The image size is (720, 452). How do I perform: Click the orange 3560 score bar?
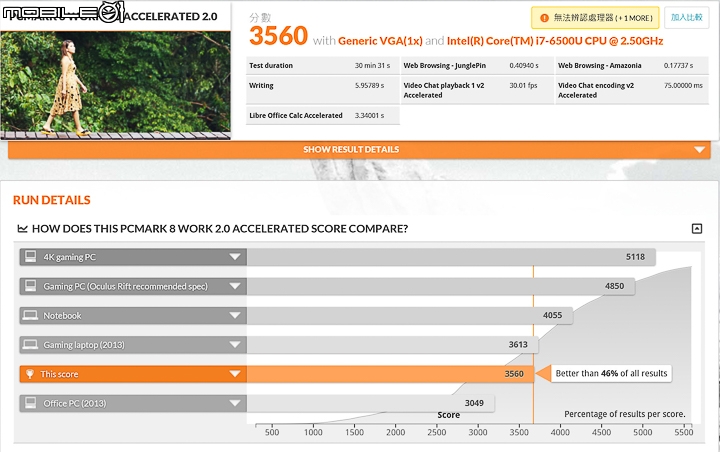pos(391,374)
